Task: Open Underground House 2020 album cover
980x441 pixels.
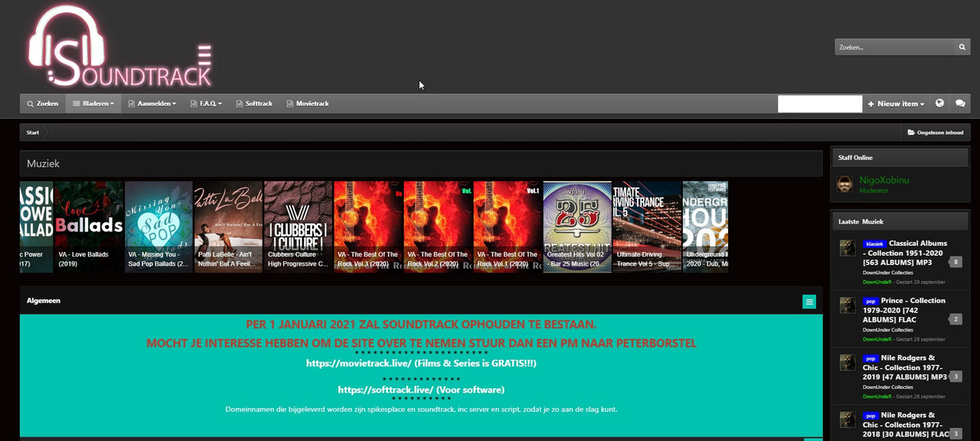Action: tap(705, 227)
